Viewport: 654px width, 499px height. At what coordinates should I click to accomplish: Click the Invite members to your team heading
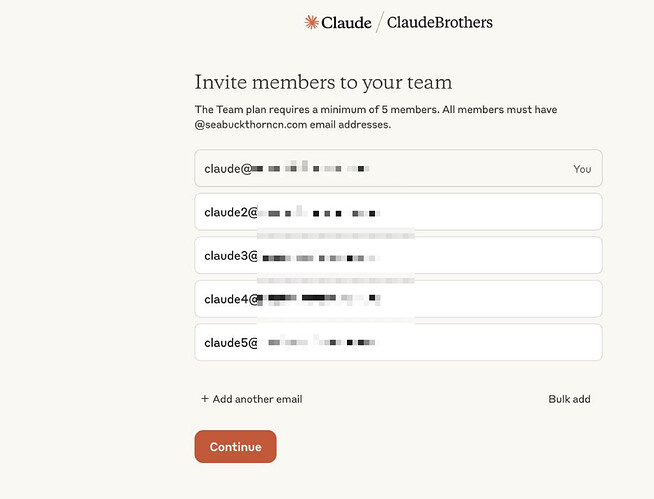click(x=323, y=82)
